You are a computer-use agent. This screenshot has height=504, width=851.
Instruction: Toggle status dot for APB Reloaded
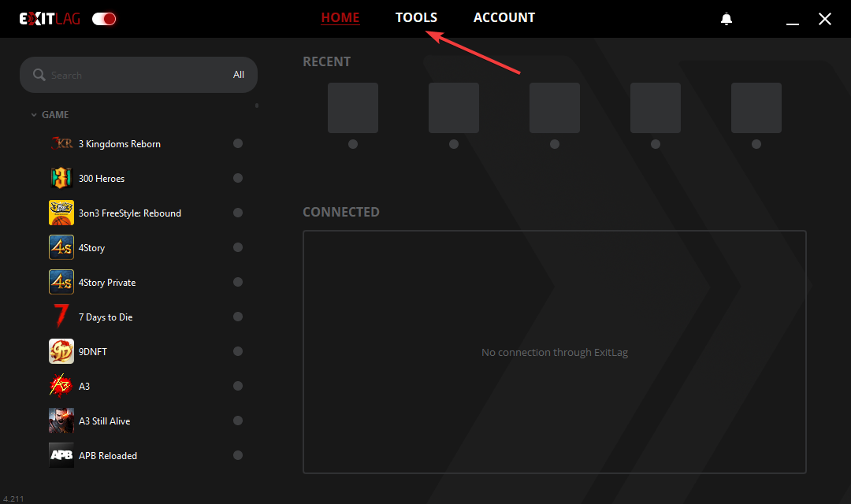pyautogui.click(x=238, y=455)
